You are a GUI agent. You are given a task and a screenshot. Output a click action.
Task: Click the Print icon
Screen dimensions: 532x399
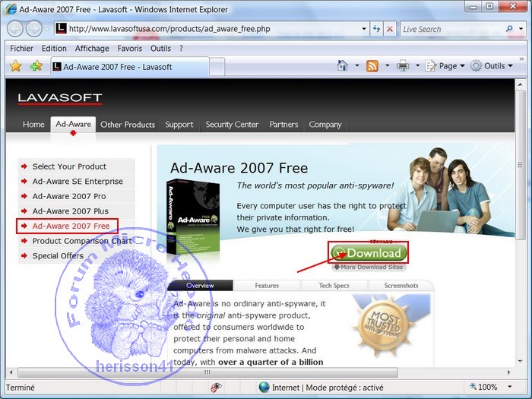click(403, 66)
